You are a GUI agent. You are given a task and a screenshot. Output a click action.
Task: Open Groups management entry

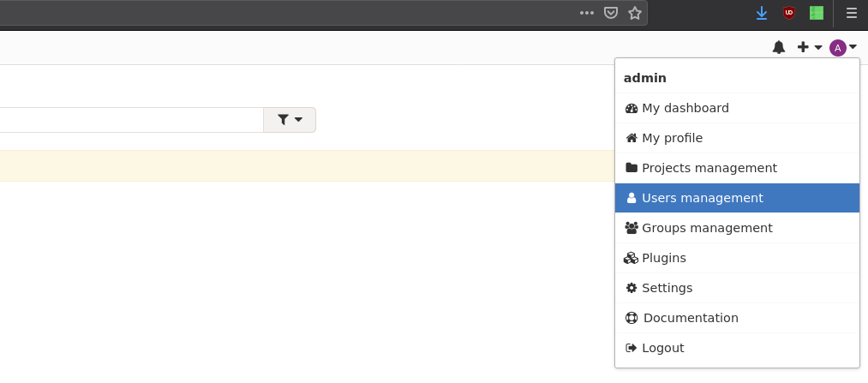point(737,228)
